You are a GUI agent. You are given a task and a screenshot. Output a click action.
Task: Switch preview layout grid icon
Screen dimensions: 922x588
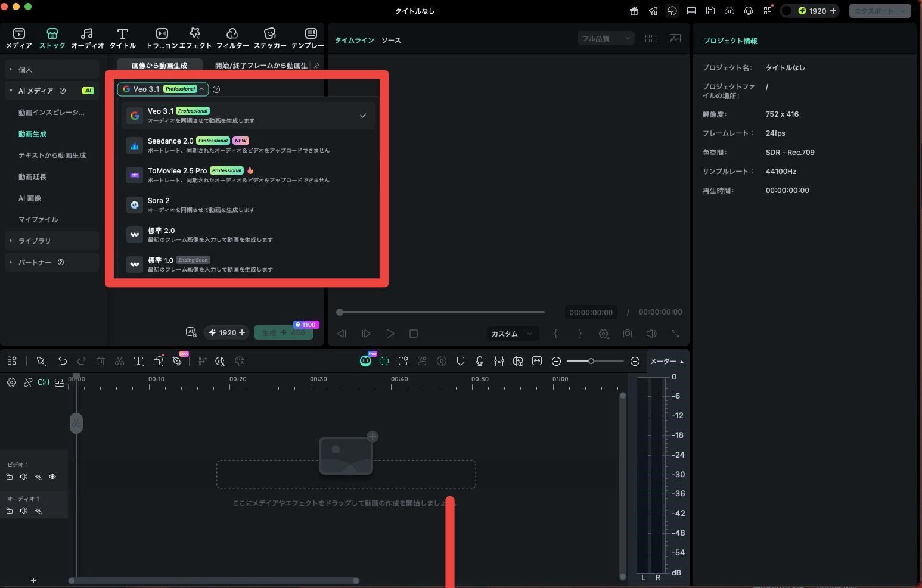pos(651,38)
